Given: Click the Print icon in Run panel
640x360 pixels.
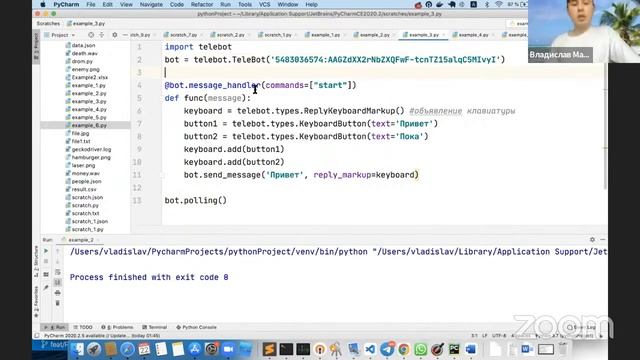Looking at the screenshot, I should click(x=58, y=293).
